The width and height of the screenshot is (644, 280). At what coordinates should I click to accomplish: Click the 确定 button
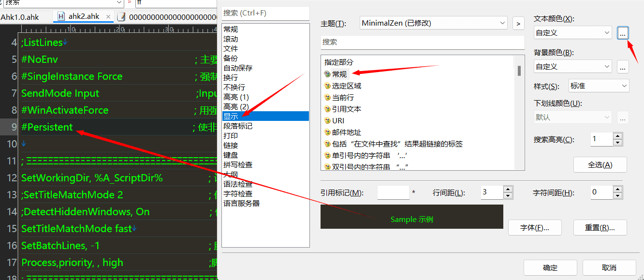tap(550, 267)
